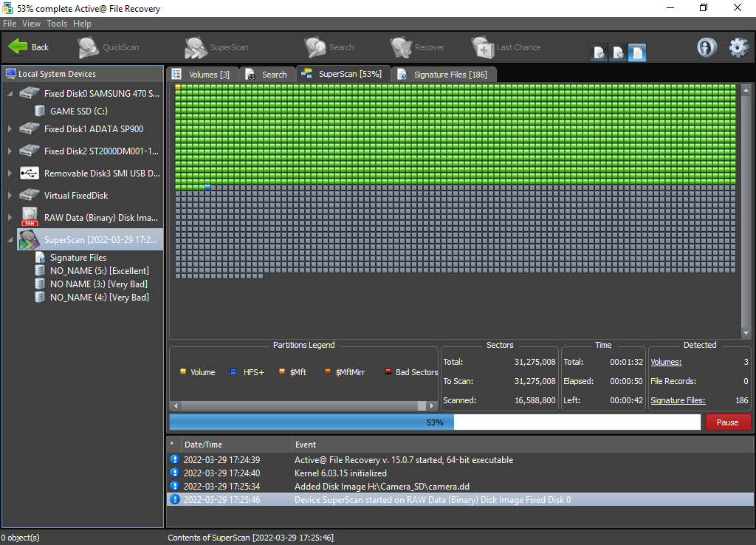Switch to the SuperScan [53%] tab
The image size is (756, 545).
[343, 74]
